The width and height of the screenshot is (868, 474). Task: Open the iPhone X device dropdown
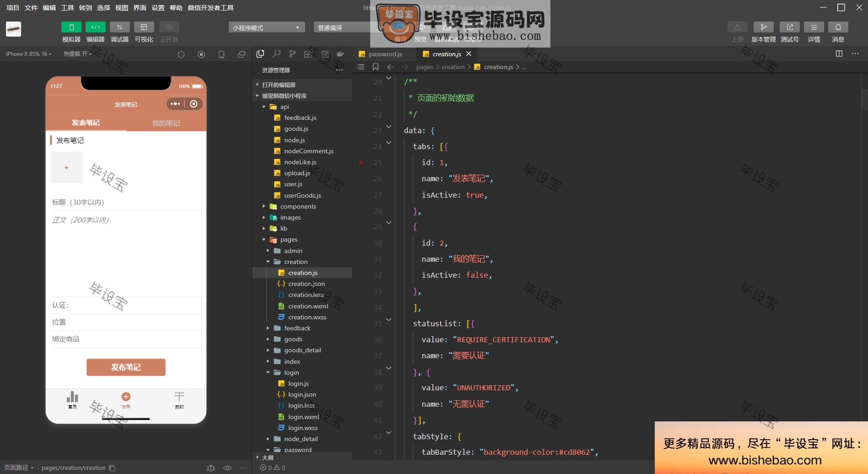28,54
